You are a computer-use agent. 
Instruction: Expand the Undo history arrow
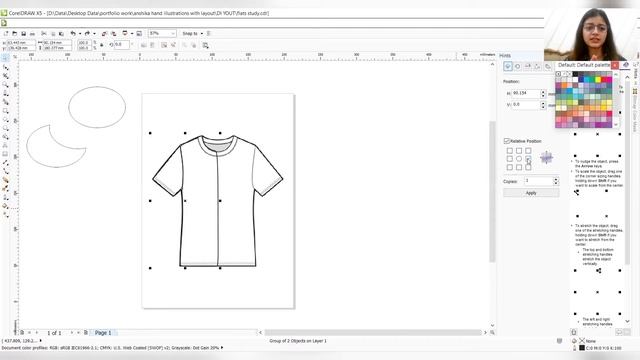pos(80,33)
